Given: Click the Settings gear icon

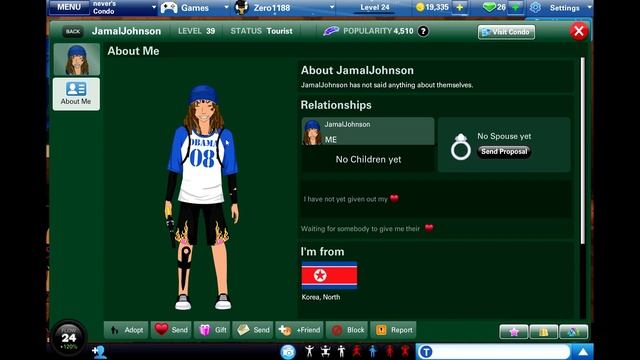Looking at the screenshot, I should point(535,8).
